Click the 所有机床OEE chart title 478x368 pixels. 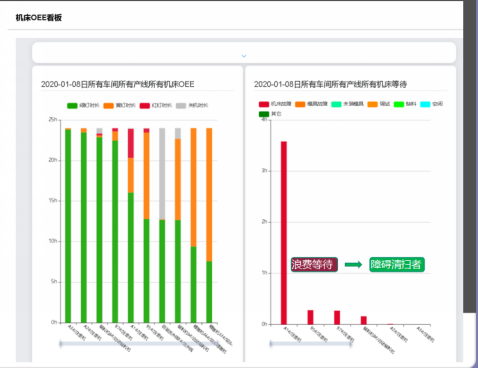point(118,84)
